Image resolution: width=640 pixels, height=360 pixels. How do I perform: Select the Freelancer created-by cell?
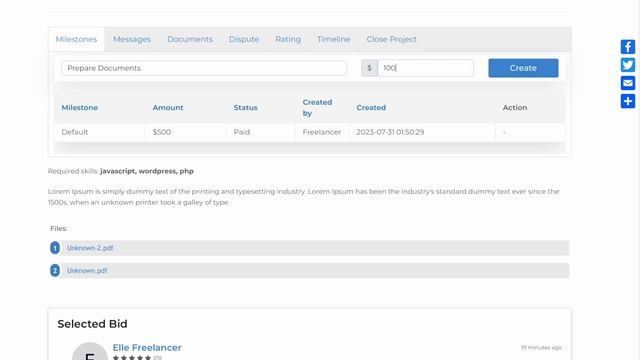(x=322, y=132)
